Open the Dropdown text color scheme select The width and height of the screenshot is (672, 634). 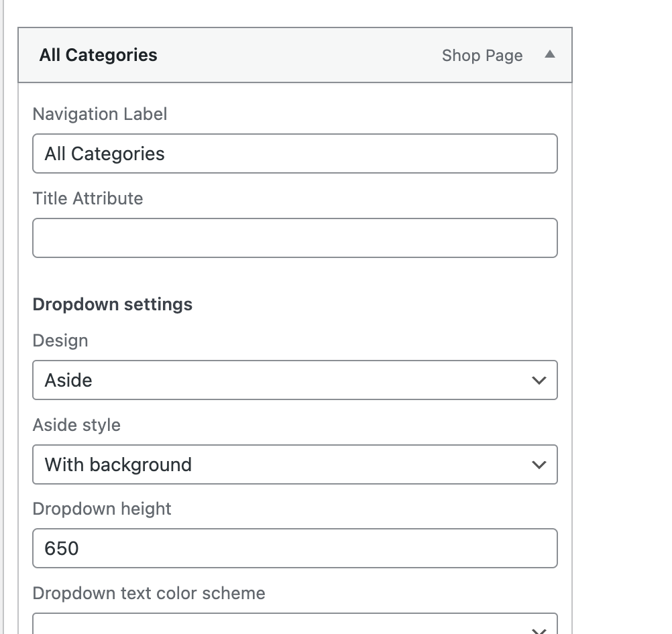click(294, 625)
